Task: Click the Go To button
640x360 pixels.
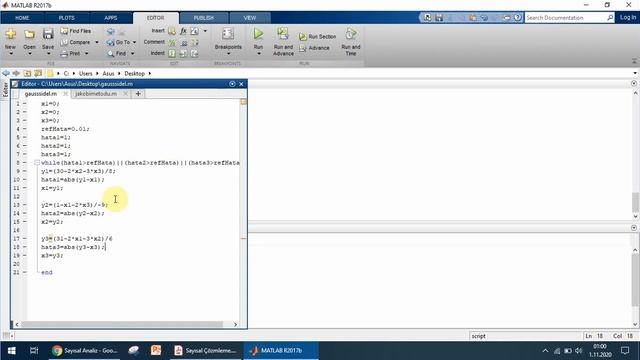Action: pyautogui.click(x=118, y=42)
